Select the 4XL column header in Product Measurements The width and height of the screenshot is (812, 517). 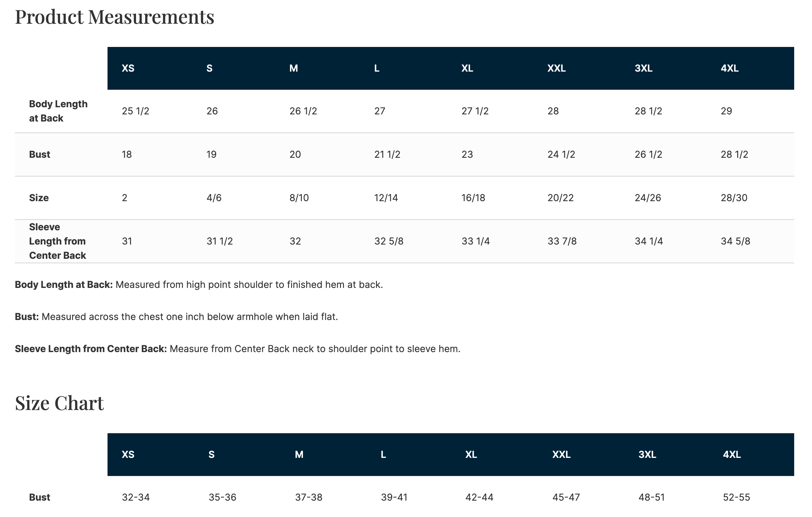[730, 68]
